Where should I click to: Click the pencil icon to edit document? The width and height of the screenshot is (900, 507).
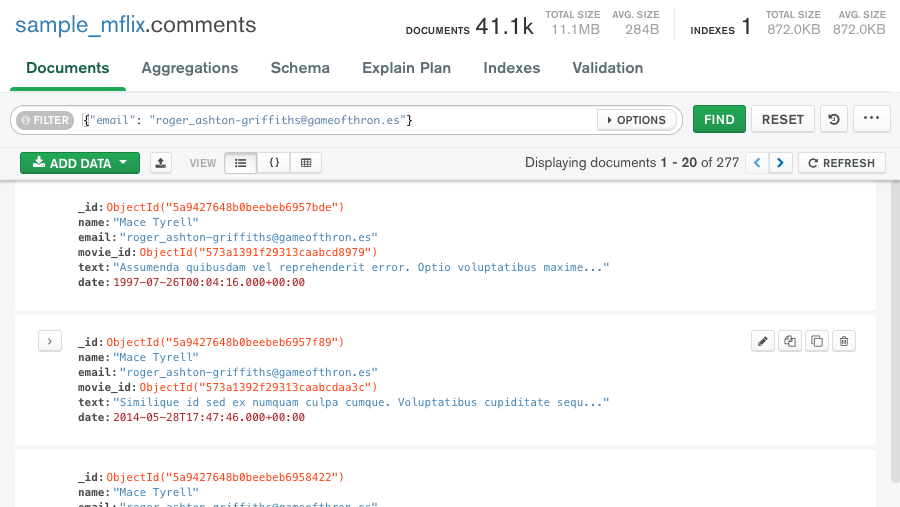tap(763, 341)
